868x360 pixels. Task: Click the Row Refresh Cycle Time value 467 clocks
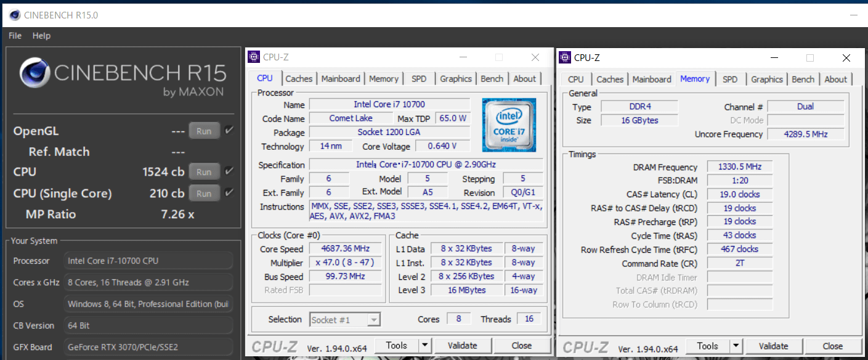pyautogui.click(x=740, y=249)
